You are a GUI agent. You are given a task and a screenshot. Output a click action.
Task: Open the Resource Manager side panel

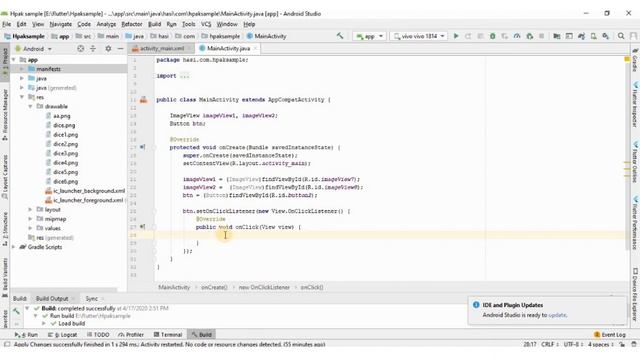point(5,114)
